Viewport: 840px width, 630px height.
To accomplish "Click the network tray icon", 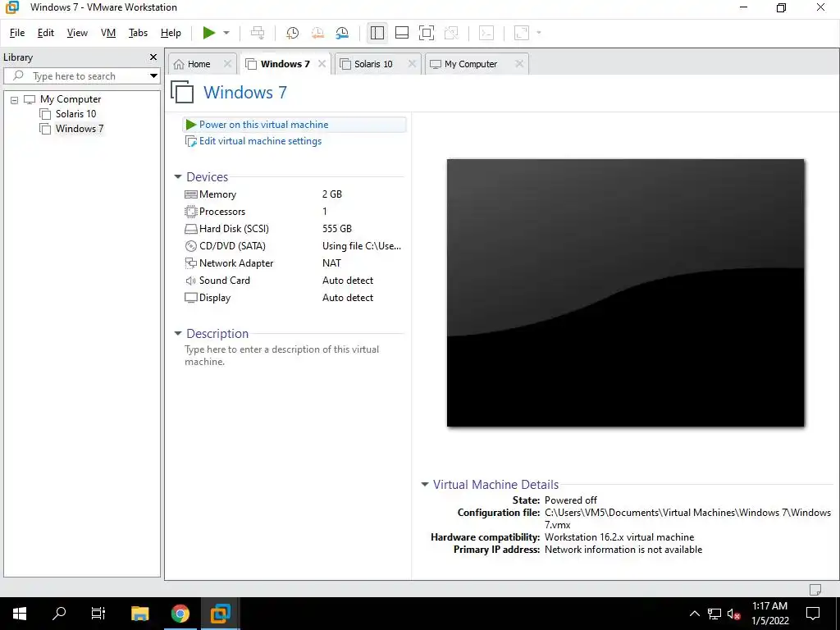I will tap(714, 614).
